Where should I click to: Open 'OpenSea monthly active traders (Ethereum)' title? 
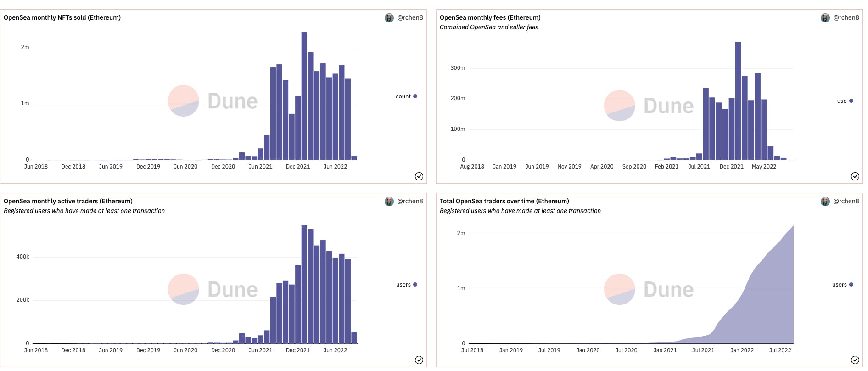(x=68, y=201)
